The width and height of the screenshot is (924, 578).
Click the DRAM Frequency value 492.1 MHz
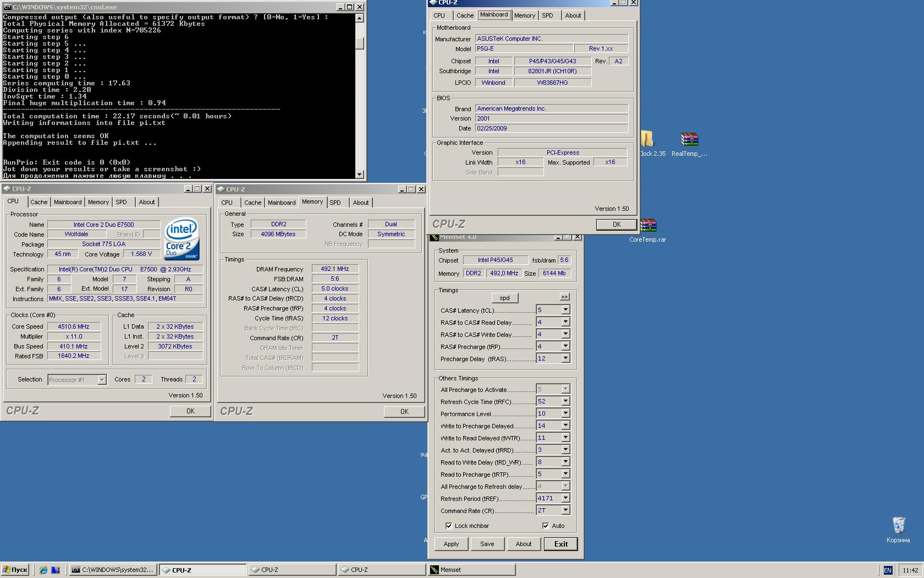point(335,269)
